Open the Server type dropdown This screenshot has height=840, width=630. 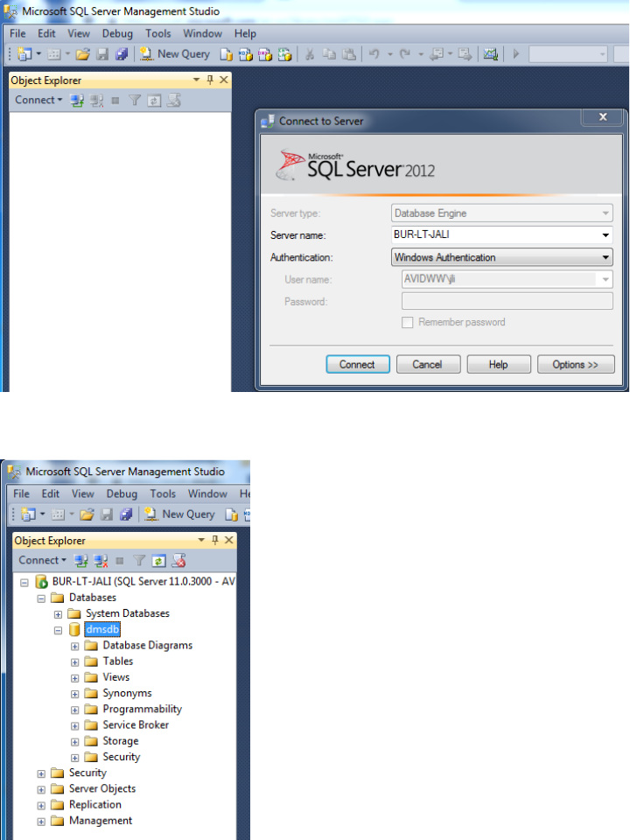pos(605,213)
